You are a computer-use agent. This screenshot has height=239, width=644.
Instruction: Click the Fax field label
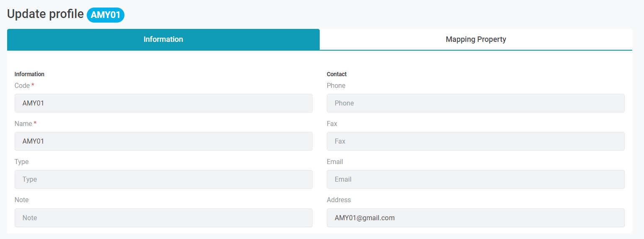coord(332,123)
